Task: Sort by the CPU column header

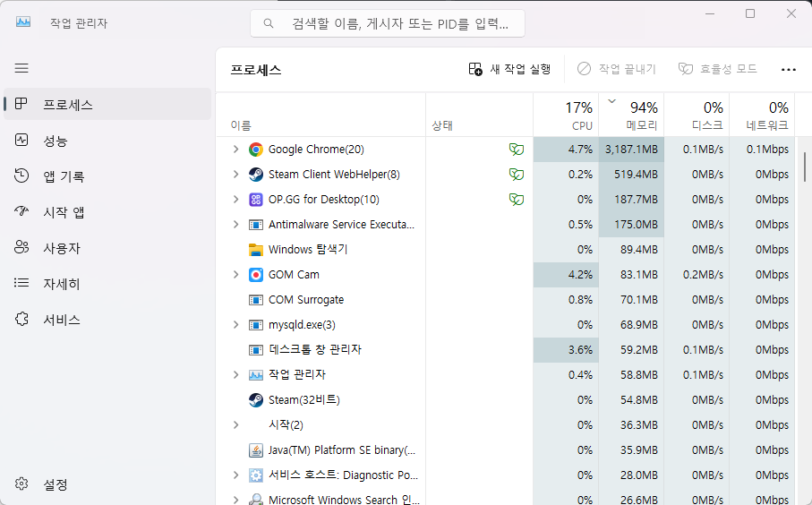Action: 566,115
